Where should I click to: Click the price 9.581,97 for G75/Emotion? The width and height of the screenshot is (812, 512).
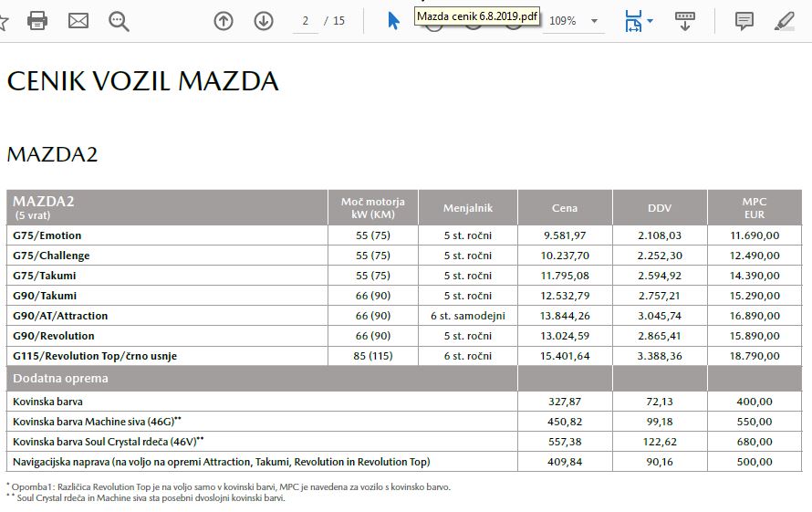click(565, 235)
